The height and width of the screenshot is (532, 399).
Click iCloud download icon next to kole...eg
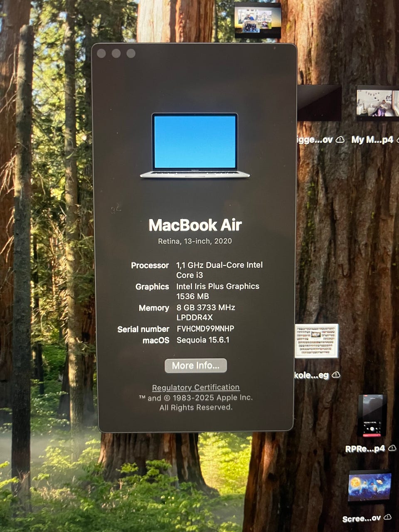tap(336, 375)
